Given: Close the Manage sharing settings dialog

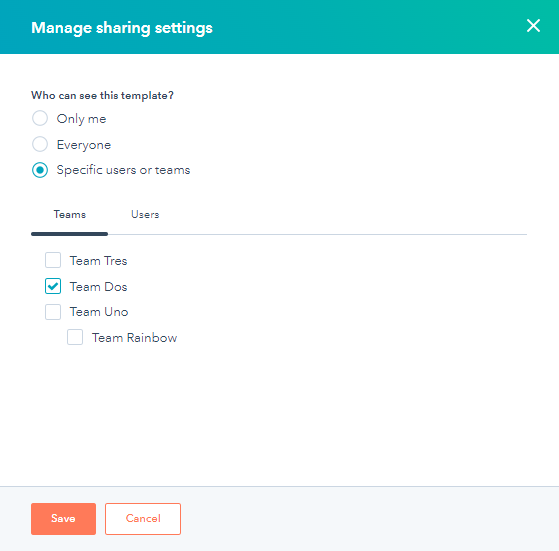Looking at the screenshot, I should 533,26.
